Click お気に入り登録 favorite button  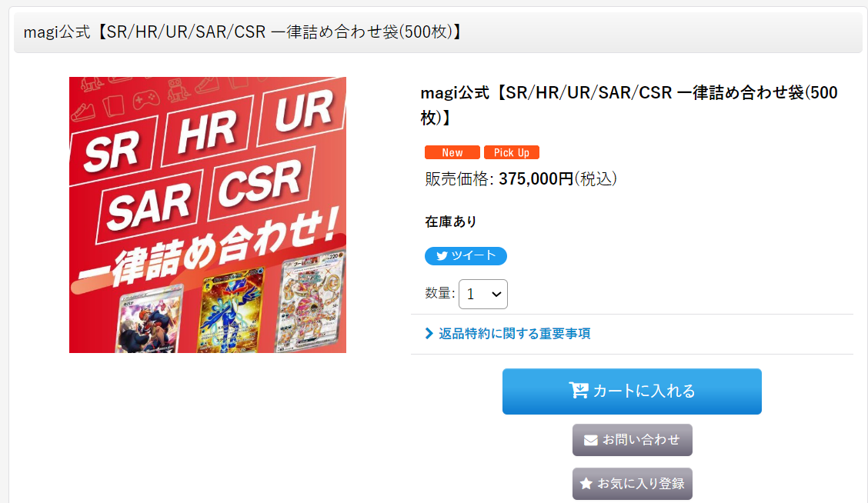point(633,484)
